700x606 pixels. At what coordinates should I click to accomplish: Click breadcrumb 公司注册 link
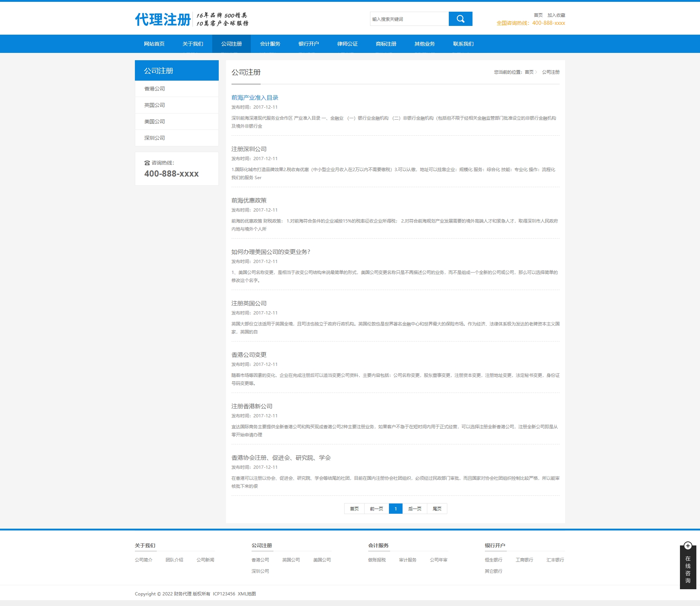click(551, 72)
